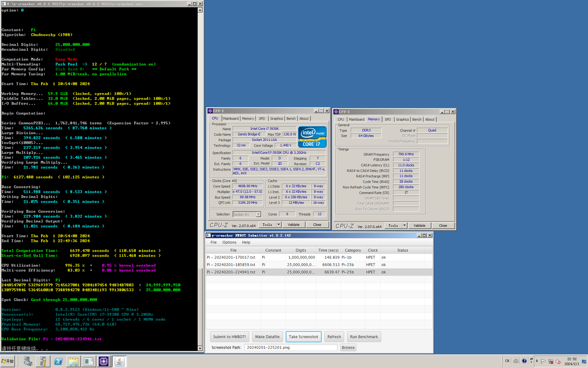Click the title icon of CPU-Z CPU window
Viewport: 588px width, 368px height.
[x=210, y=111]
